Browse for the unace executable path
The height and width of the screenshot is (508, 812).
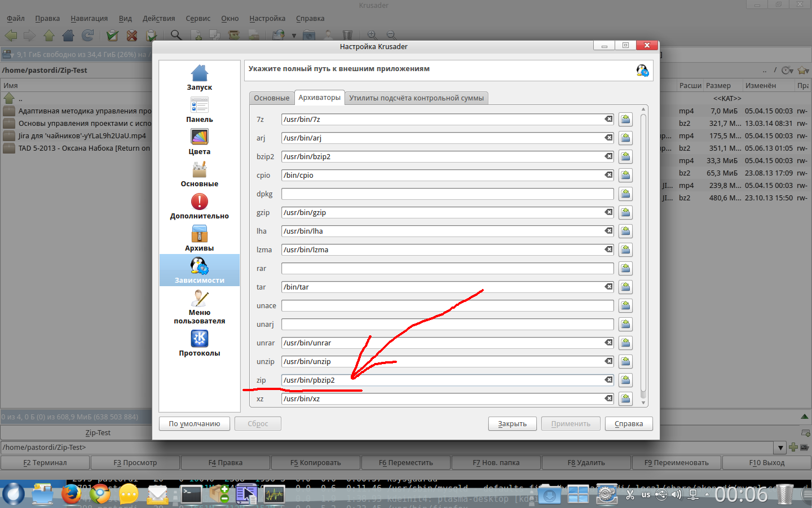tap(625, 305)
